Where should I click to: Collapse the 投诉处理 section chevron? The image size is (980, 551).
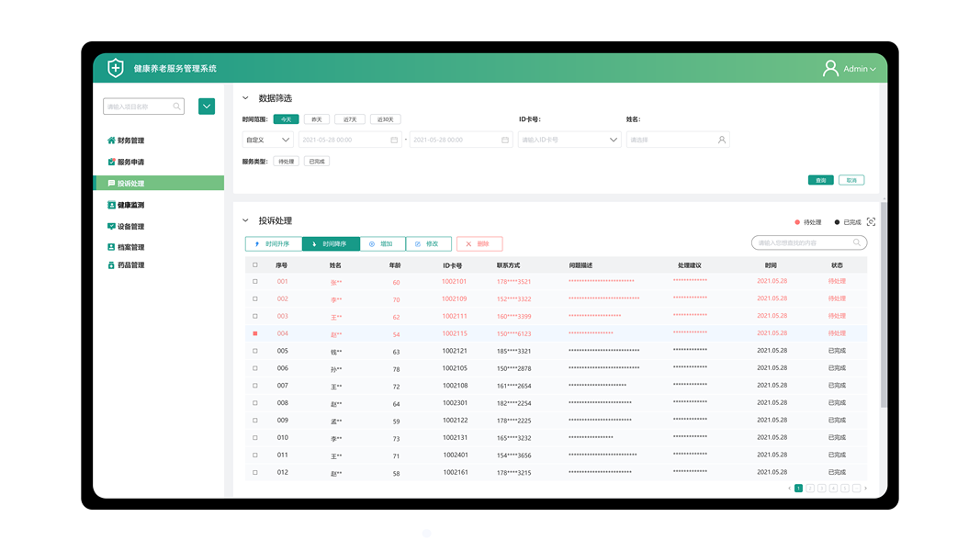pos(245,220)
